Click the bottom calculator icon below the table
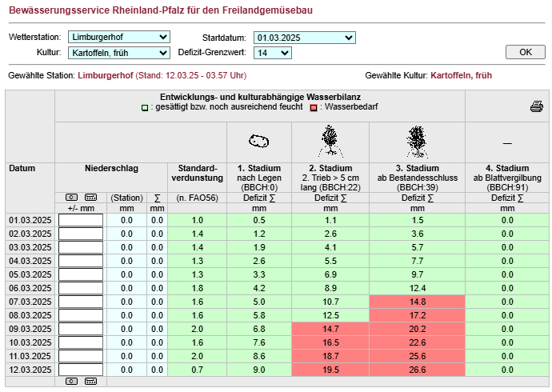Image resolution: width=552 pixels, height=392 pixels. coord(90,382)
